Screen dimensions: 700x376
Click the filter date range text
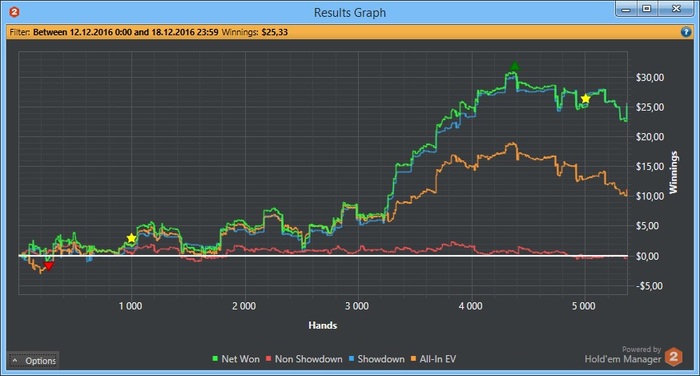tap(125, 32)
